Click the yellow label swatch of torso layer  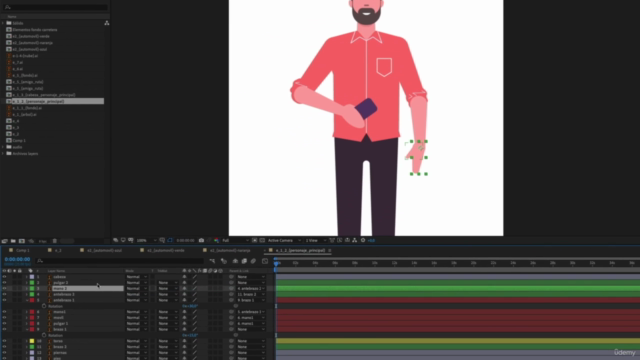(32, 341)
